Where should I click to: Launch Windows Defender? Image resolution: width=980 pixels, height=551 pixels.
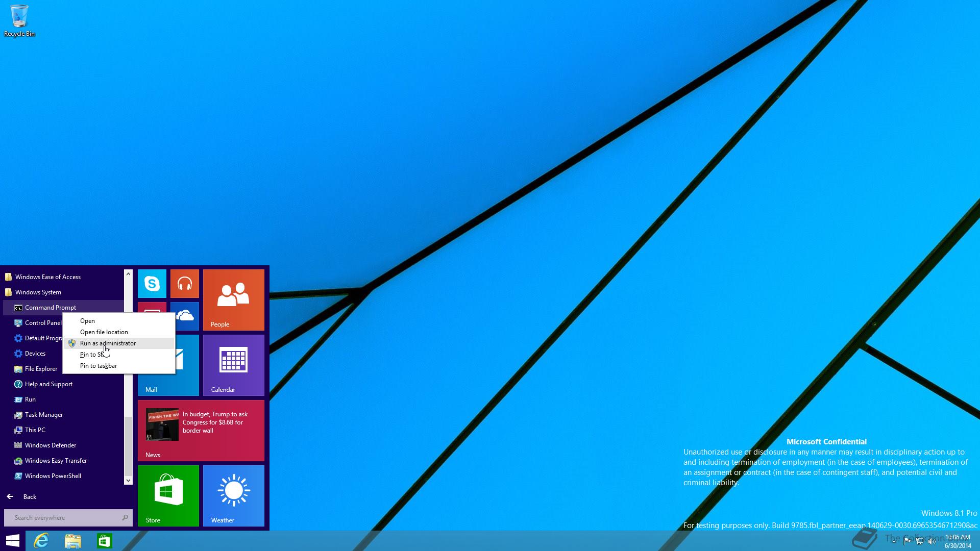pyautogui.click(x=63, y=445)
